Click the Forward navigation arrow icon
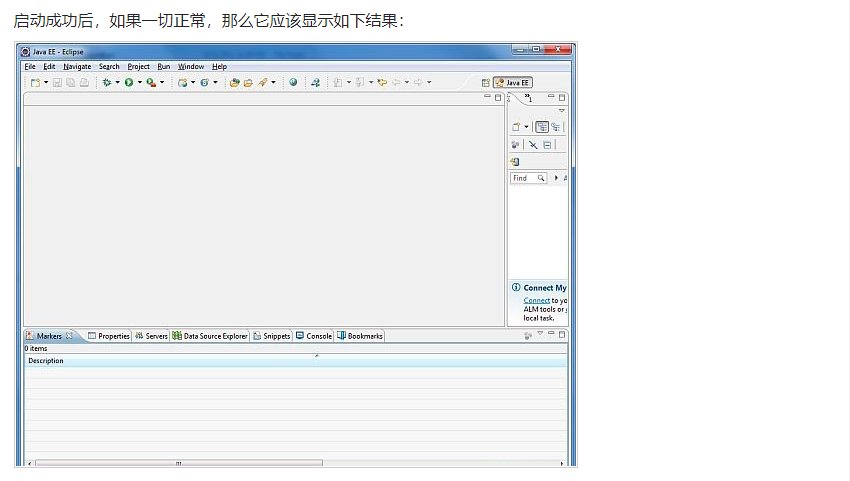The image size is (850, 481). [418, 82]
